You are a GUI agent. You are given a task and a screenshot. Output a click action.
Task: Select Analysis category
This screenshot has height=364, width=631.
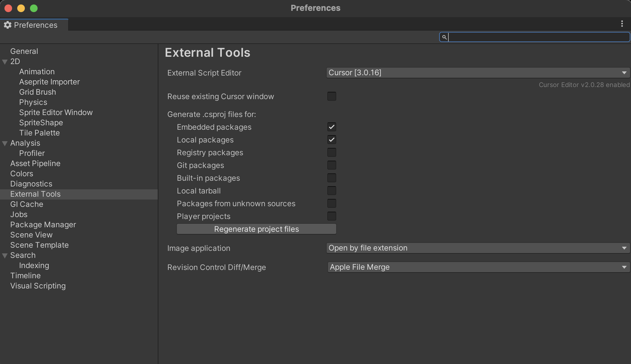pyautogui.click(x=25, y=143)
